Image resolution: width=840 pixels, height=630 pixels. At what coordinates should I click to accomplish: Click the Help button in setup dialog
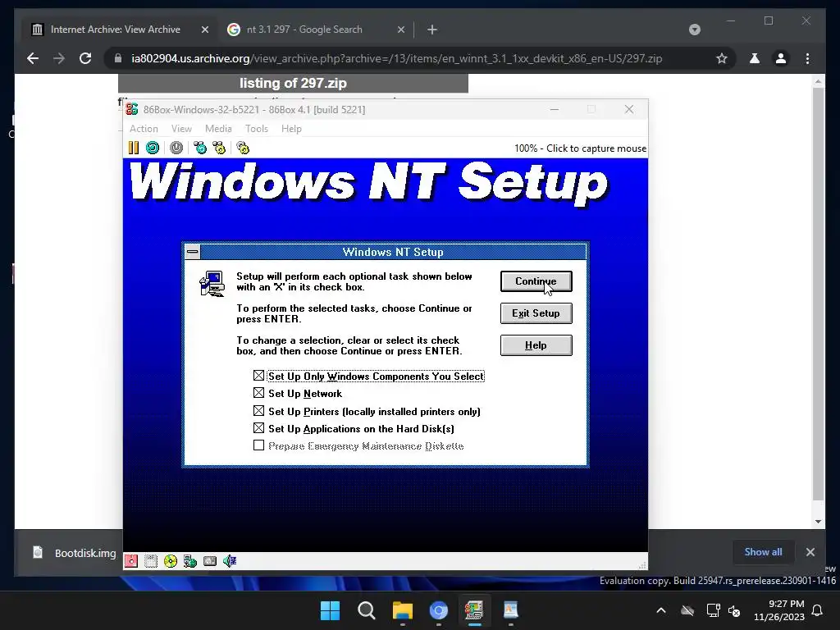pyautogui.click(x=536, y=345)
